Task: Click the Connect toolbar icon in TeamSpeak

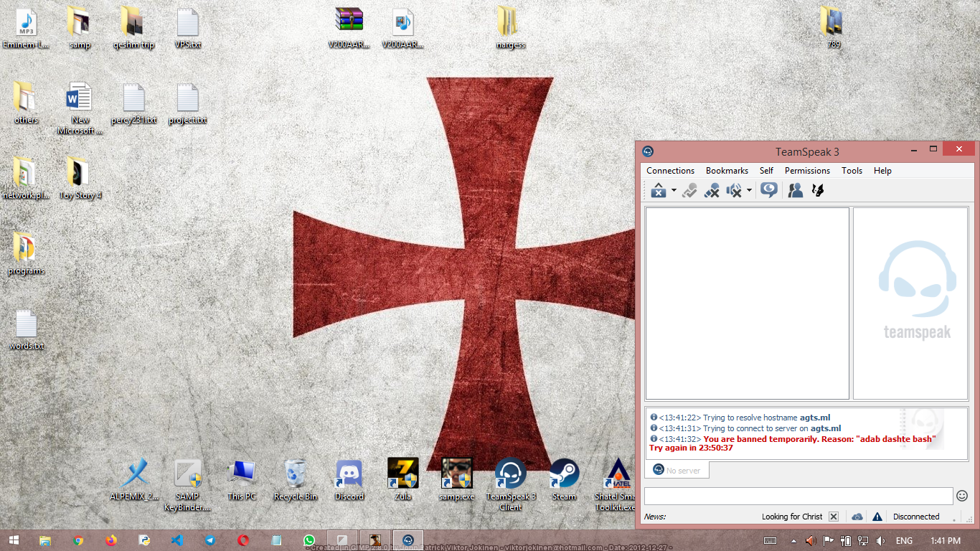Action: pos(658,190)
